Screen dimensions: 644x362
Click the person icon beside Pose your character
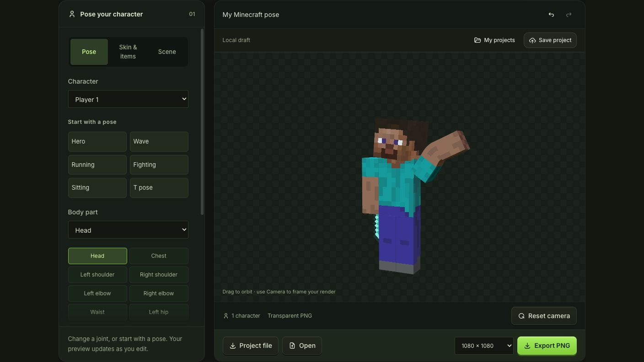72,14
